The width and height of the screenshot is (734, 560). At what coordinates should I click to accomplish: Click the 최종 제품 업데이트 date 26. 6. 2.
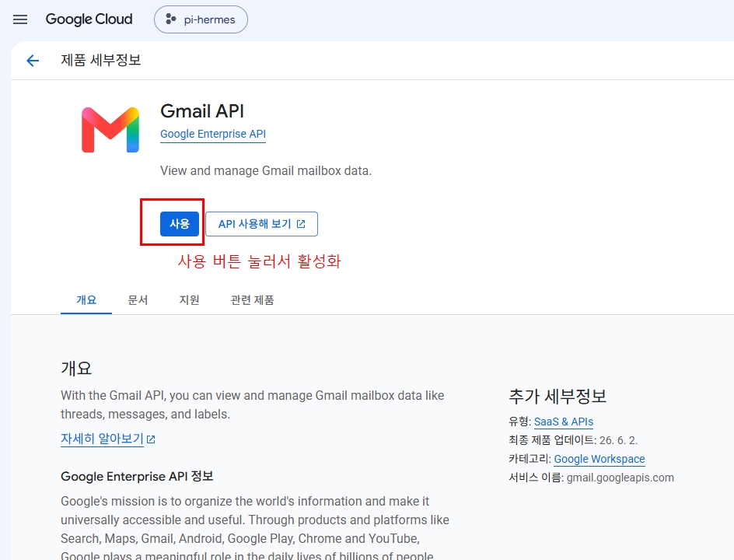[x=618, y=440]
